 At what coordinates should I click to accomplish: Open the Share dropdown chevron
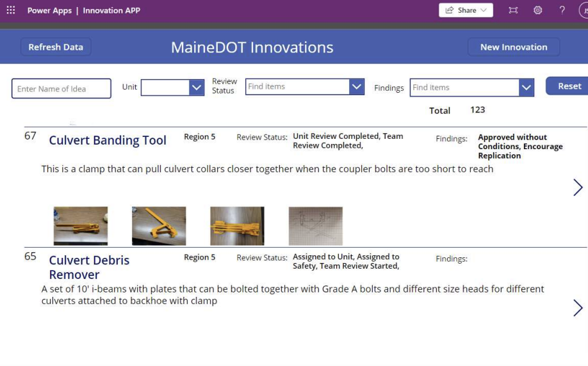click(484, 10)
